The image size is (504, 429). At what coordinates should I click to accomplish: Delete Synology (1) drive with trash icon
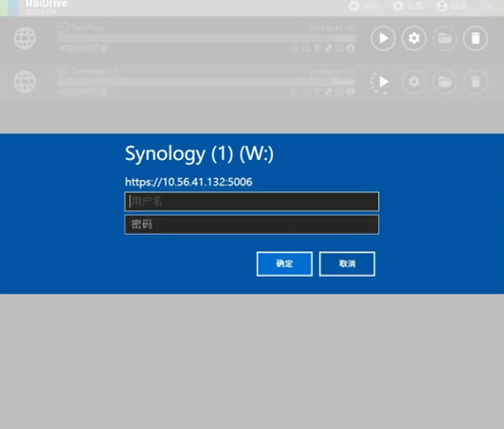476,82
